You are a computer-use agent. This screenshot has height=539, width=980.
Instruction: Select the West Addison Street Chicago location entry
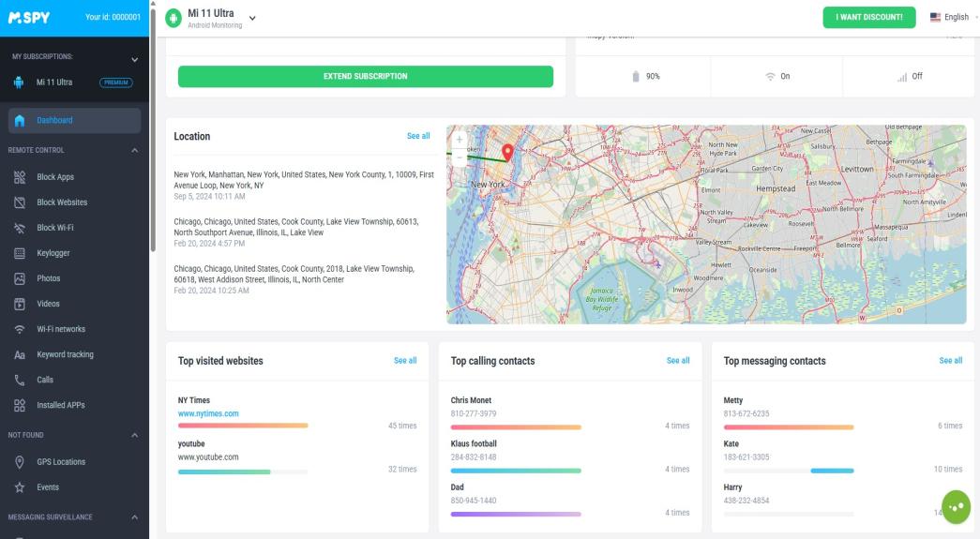(294, 279)
